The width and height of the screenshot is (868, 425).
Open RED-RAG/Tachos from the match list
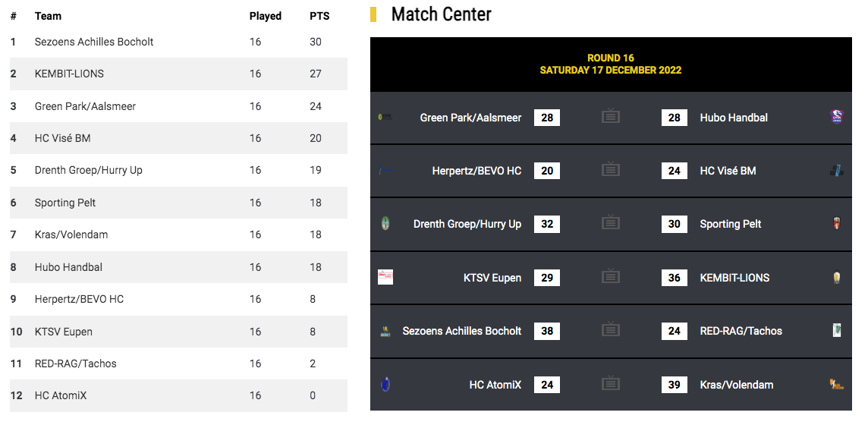(741, 331)
